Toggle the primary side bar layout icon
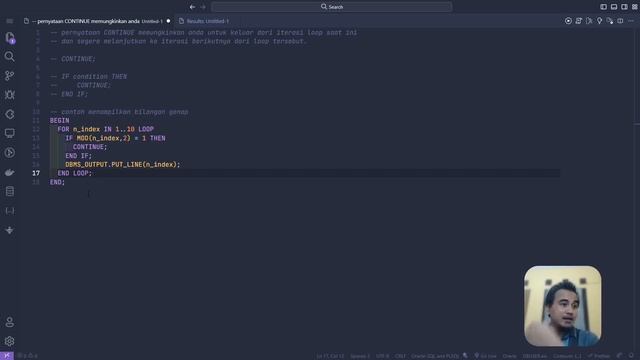The width and height of the screenshot is (640, 360). pos(603,7)
